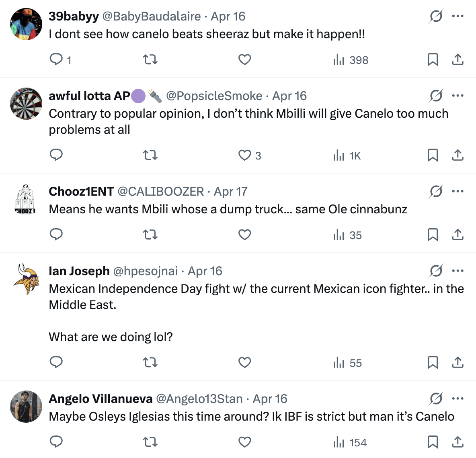Viewport: 476px width, 458px height.
Task: Share Chooz1ENT's tweet via upload icon
Action: (458, 235)
